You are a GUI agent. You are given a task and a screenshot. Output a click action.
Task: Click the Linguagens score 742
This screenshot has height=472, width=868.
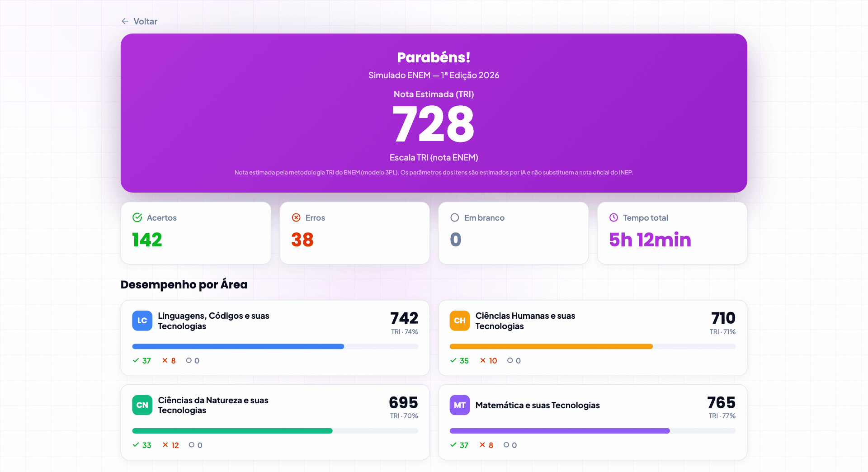[404, 318]
